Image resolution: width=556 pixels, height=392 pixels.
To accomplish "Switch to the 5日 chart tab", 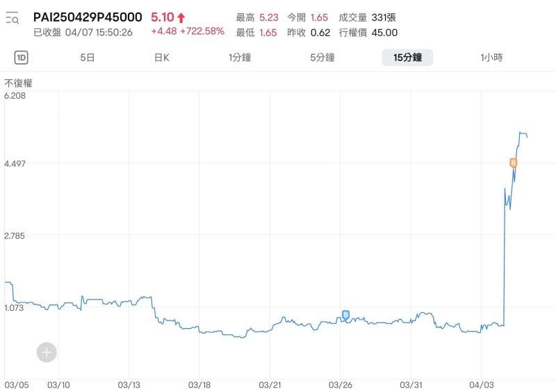I will (x=88, y=58).
